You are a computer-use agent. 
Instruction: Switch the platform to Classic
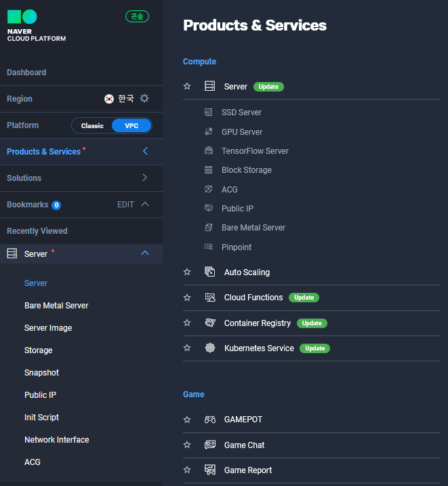(92, 125)
